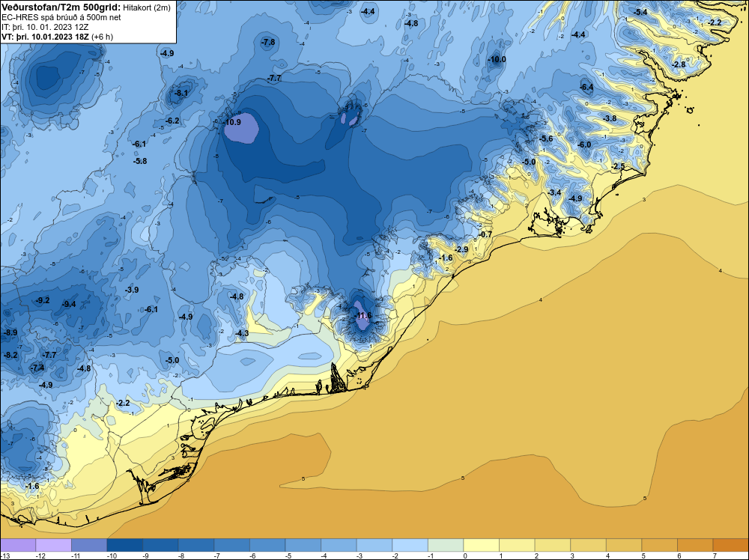Click the dark blue legend swatch between -10 and -9
This screenshot has width=749, height=560.
coord(124,545)
